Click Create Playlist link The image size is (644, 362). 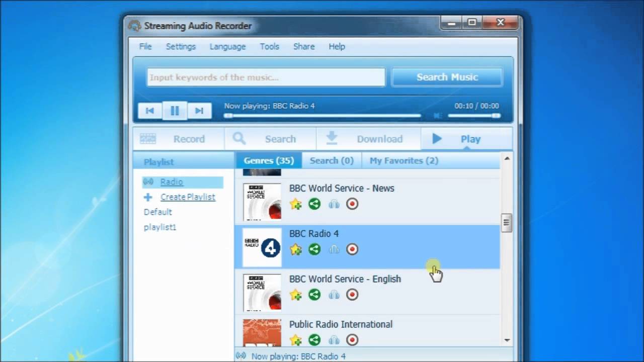tap(188, 197)
